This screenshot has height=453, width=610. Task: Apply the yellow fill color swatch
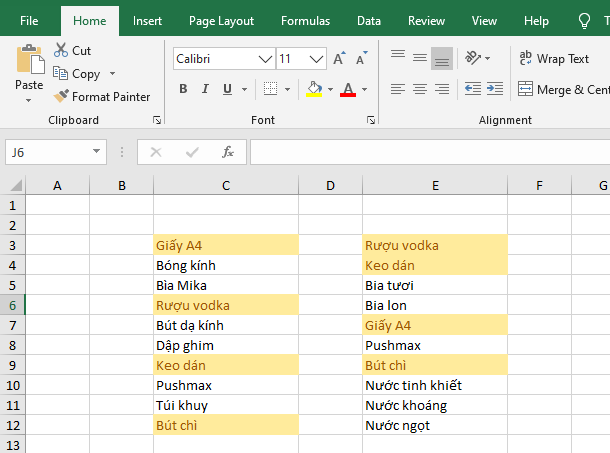(314, 89)
